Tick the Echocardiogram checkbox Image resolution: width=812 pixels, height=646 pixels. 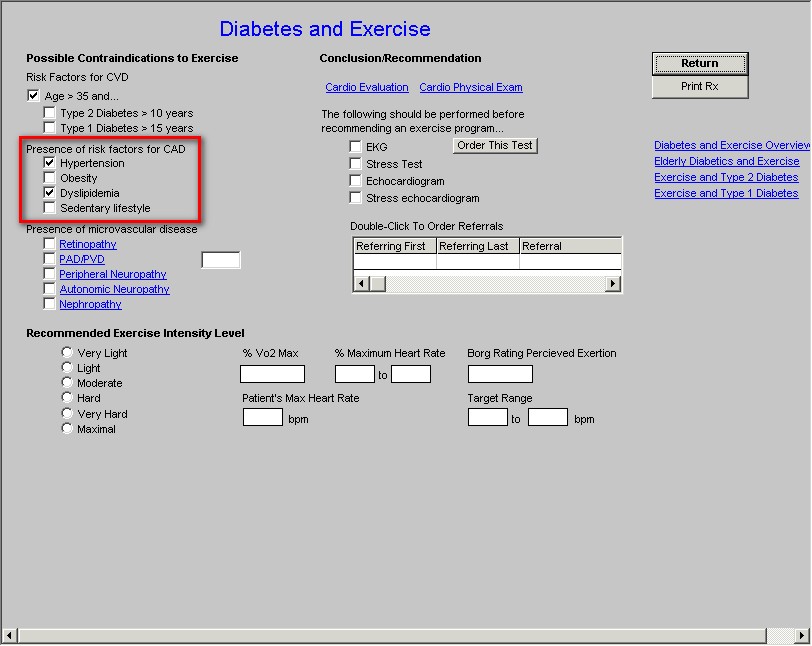pyautogui.click(x=355, y=181)
